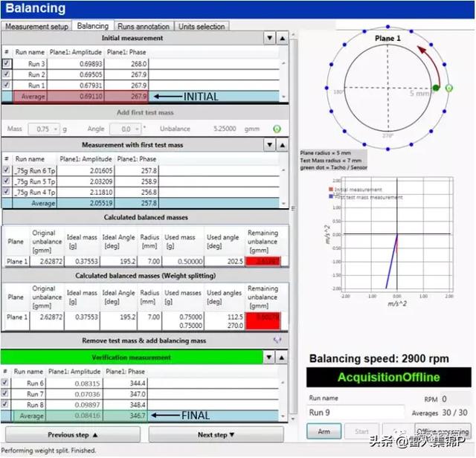476x458 pixels.
Task: Click _75g Run 4 Tp amplitude 2.11810
Action: pyautogui.click(x=101, y=193)
